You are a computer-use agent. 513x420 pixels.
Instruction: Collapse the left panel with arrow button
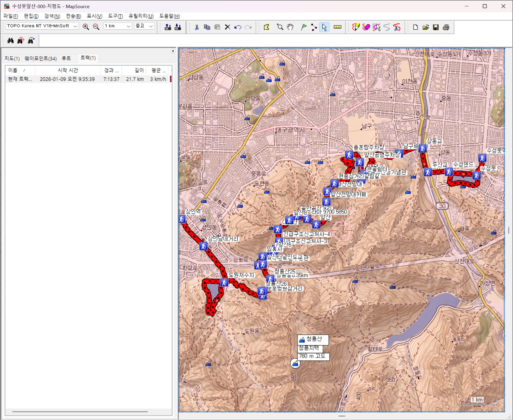173,51
